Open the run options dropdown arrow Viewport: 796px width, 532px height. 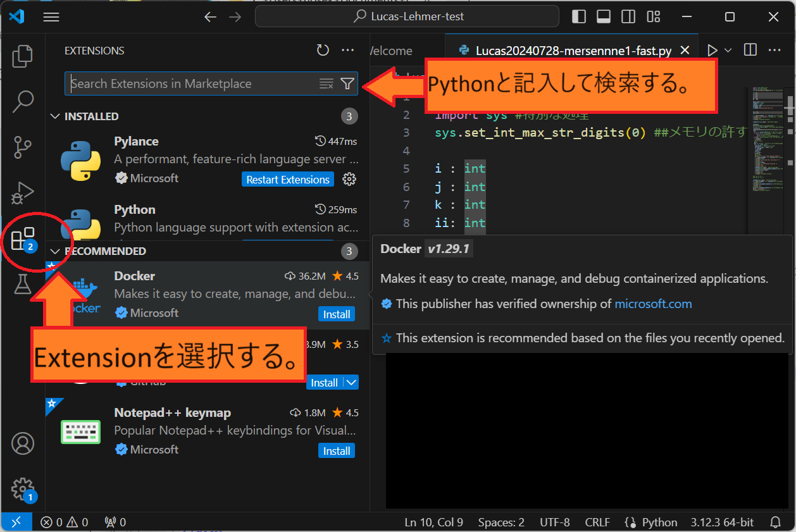tap(728, 51)
